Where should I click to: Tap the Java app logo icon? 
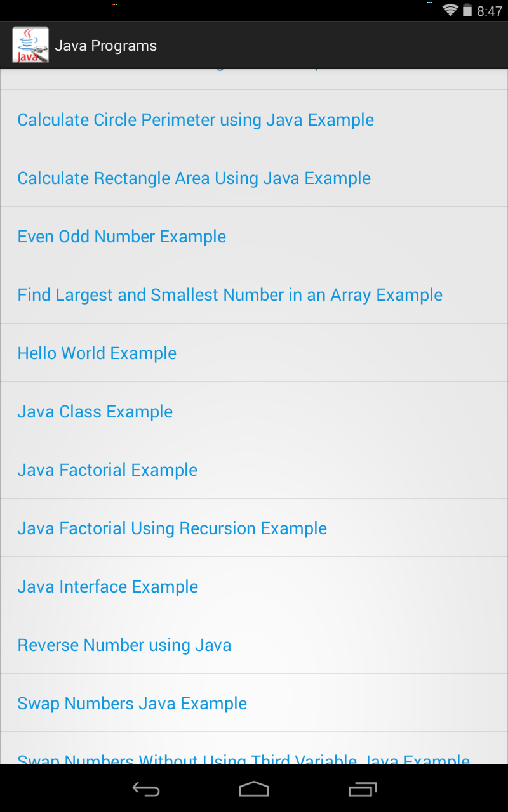(30, 44)
